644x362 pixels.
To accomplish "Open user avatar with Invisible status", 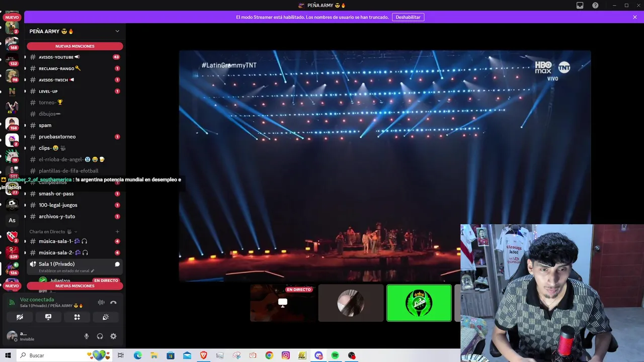I will [12, 336].
